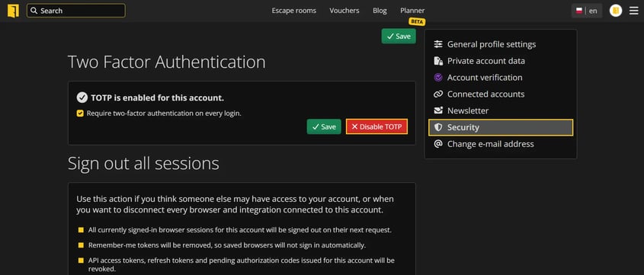Image resolution: width=644 pixels, height=275 pixels.
Task: Click the chain link Connected accounts icon
Action: tap(438, 94)
